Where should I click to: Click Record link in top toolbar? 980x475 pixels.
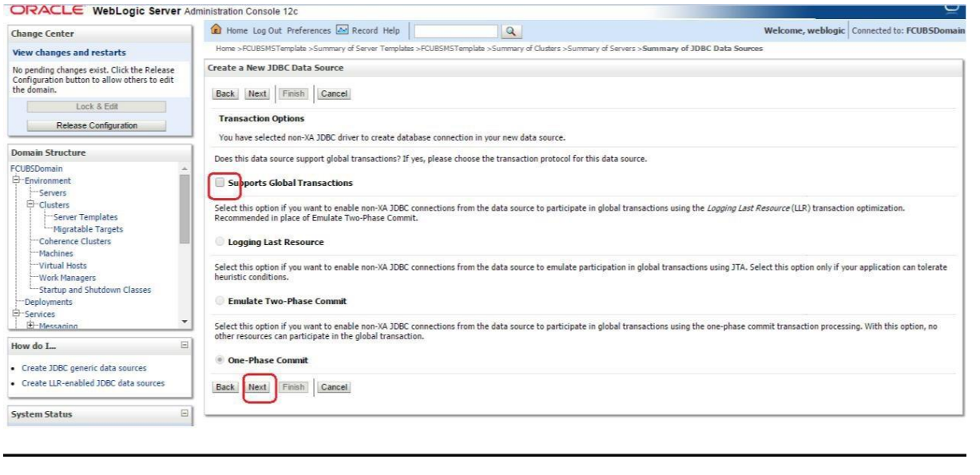coord(365,30)
